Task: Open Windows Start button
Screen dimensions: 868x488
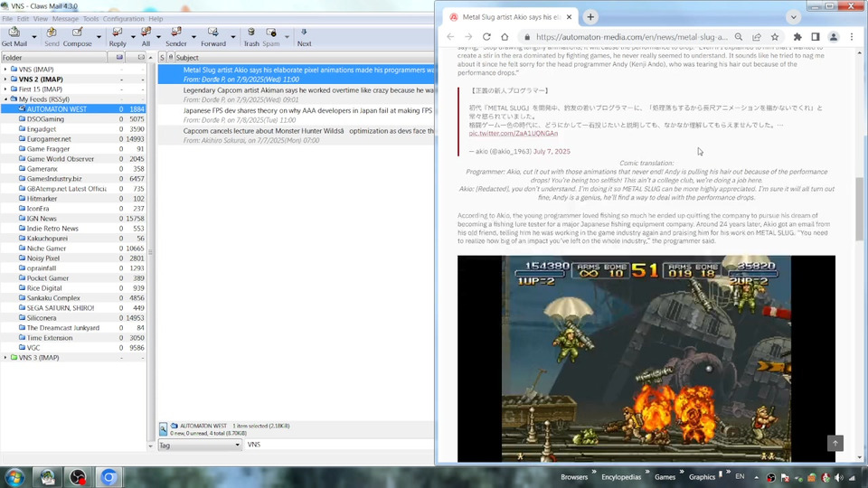Action: coord(15,477)
